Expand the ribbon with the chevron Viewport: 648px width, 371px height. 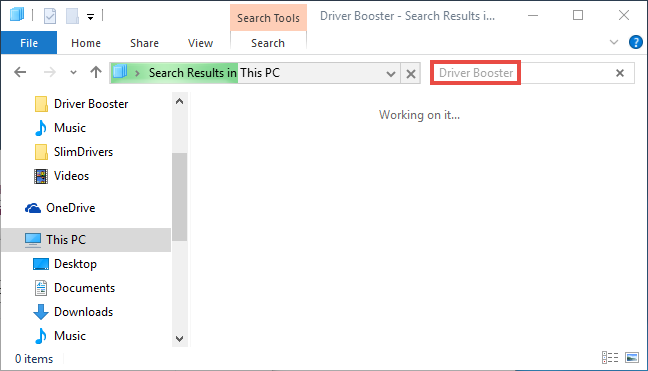click(614, 42)
